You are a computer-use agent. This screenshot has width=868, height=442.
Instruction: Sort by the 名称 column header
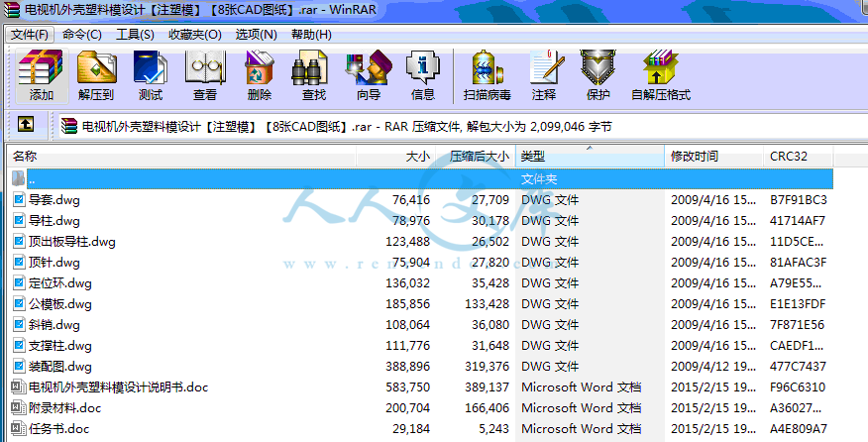181,157
